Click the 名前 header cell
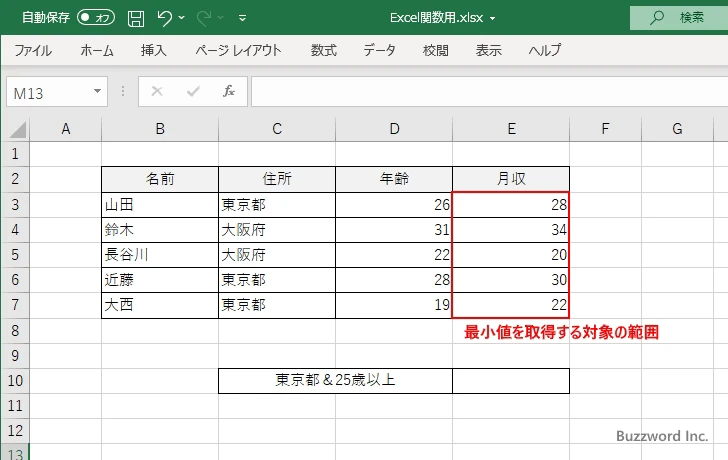The width and height of the screenshot is (728, 460). click(160, 179)
